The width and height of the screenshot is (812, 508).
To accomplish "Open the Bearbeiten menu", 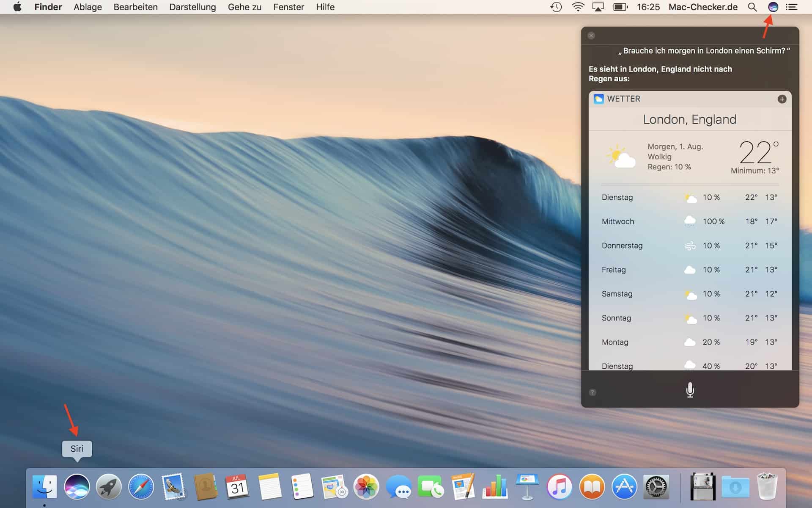I will point(135,7).
